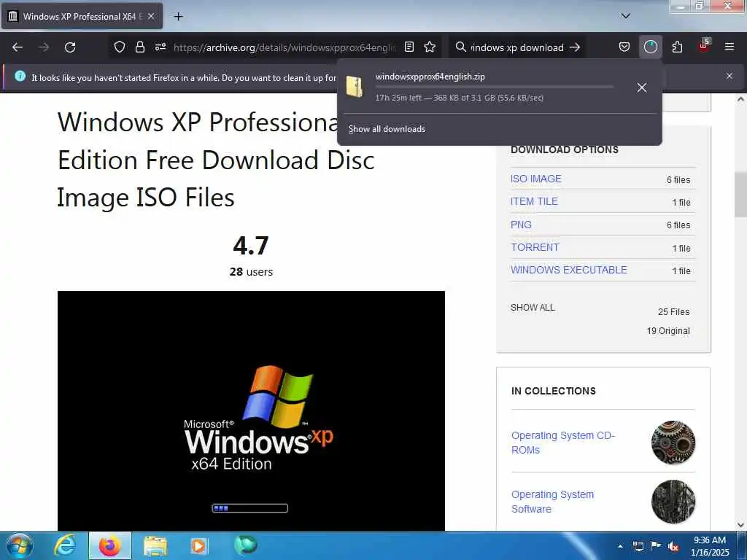
Task: Click the Windows XP x64 Edition preview image
Action: click(x=251, y=411)
